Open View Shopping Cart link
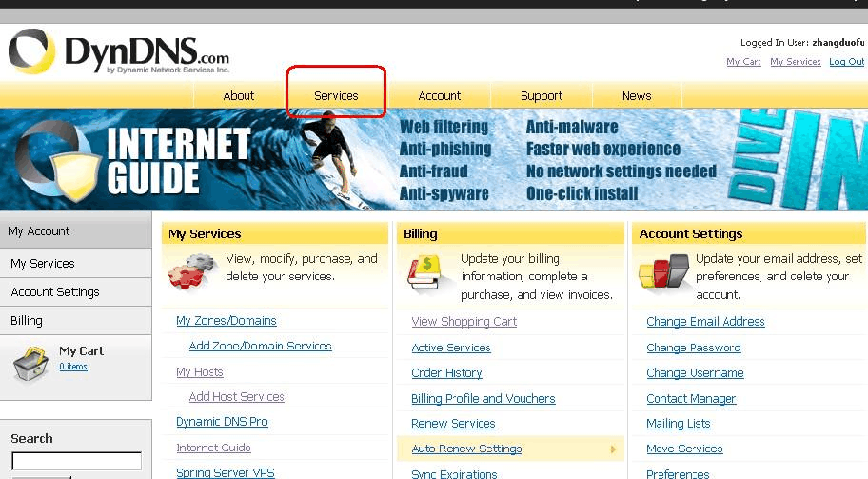The image size is (868, 479). pyautogui.click(x=464, y=322)
